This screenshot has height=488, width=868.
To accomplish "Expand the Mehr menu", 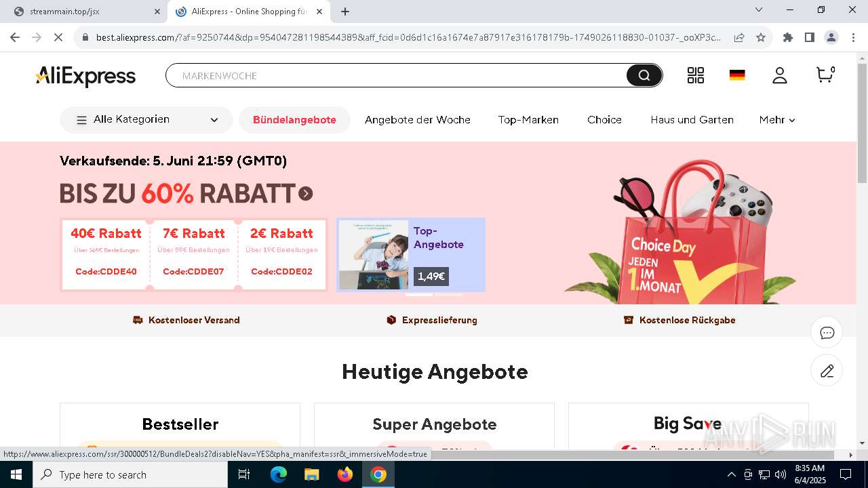I will click(x=777, y=120).
